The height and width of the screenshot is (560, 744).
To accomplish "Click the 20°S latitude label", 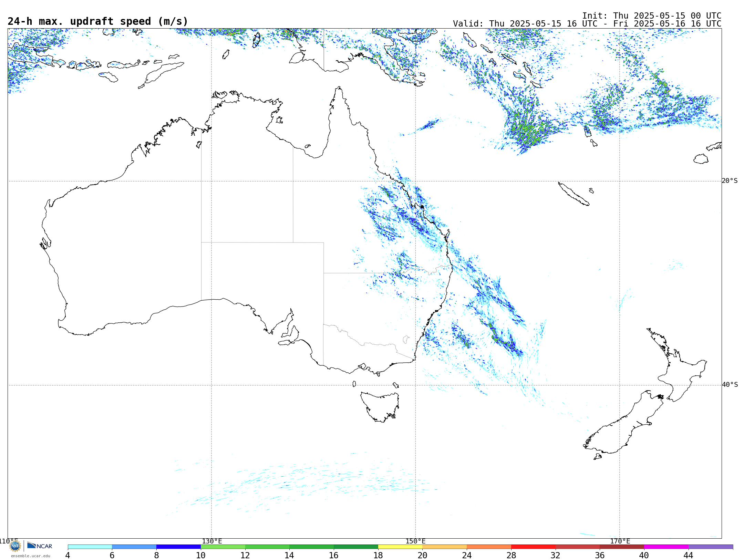I will pyautogui.click(x=730, y=181).
